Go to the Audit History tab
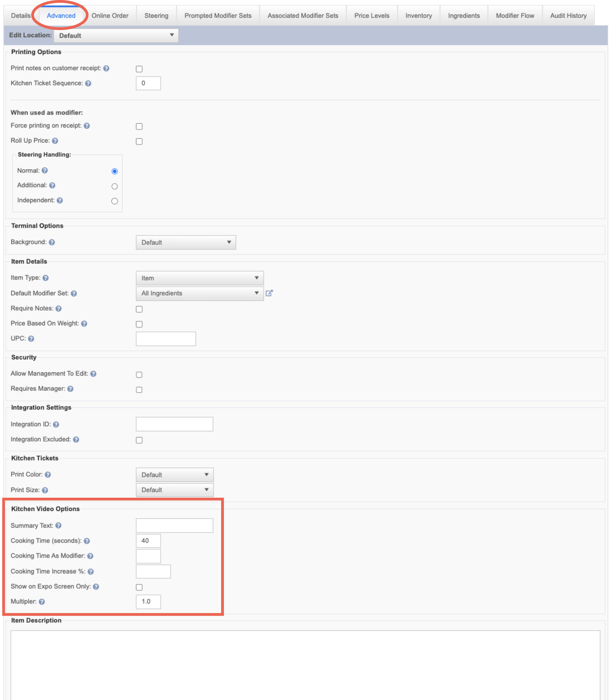 pyautogui.click(x=568, y=16)
